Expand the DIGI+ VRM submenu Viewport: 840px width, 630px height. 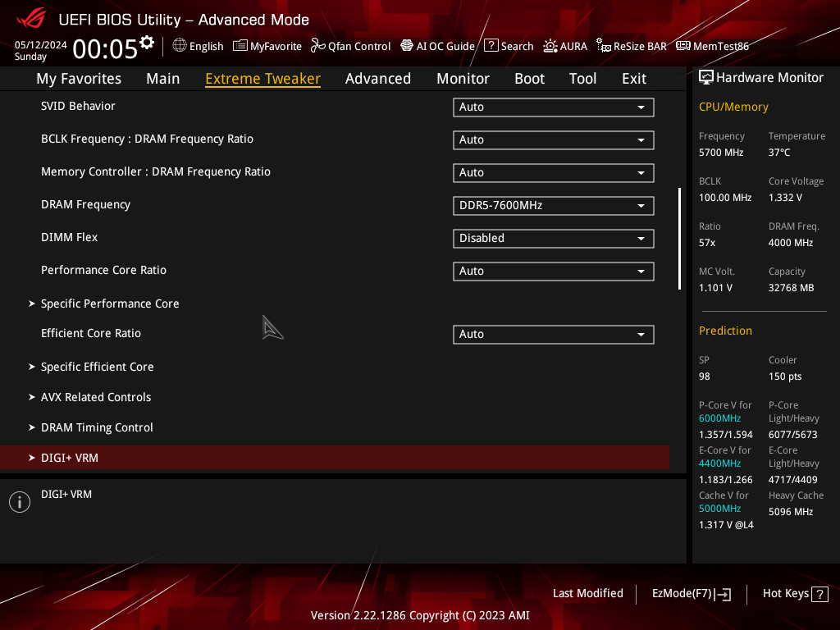coord(335,458)
